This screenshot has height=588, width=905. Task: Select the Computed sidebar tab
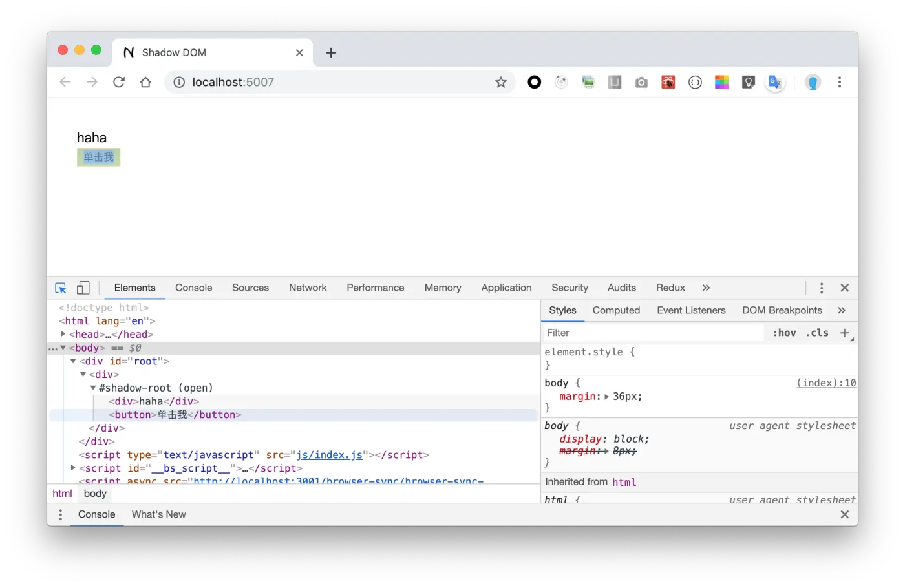616,311
